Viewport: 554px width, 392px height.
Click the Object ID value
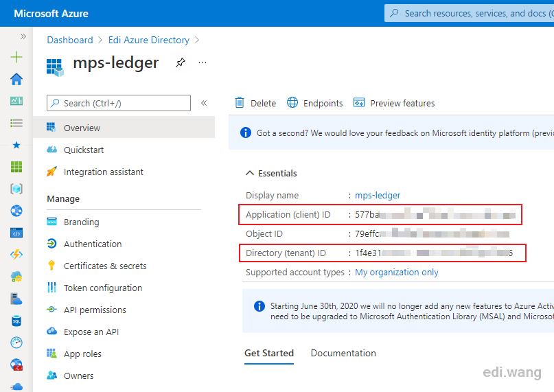pos(432,233)
